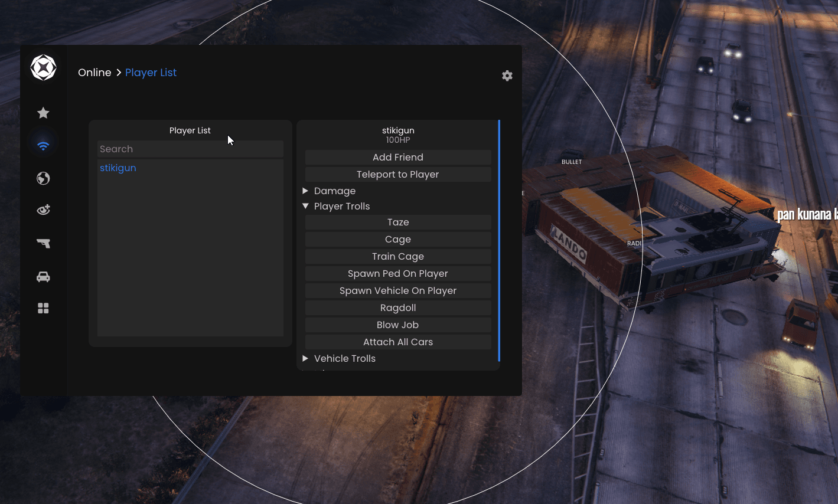Go back to Online breadcrumb
838x504 pixels.
click(94, 73)
